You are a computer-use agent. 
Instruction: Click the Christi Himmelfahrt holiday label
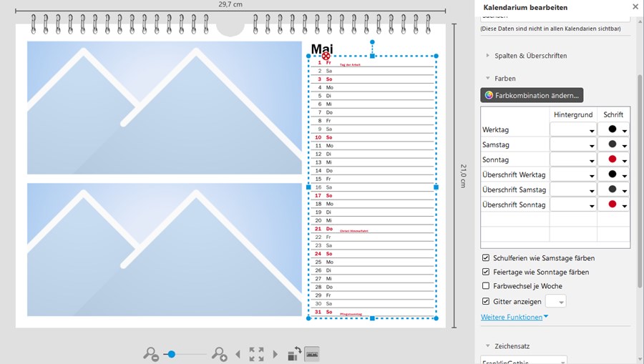[354, 231]
